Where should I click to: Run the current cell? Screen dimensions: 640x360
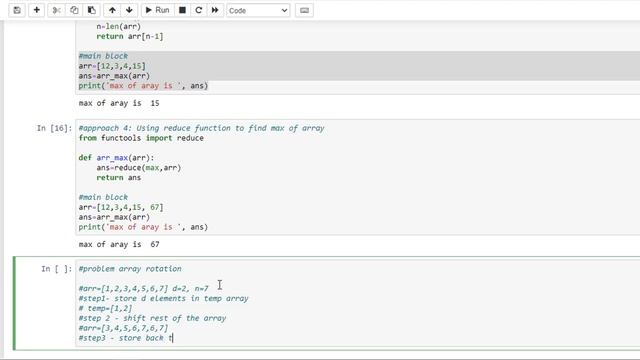[157, 10]
